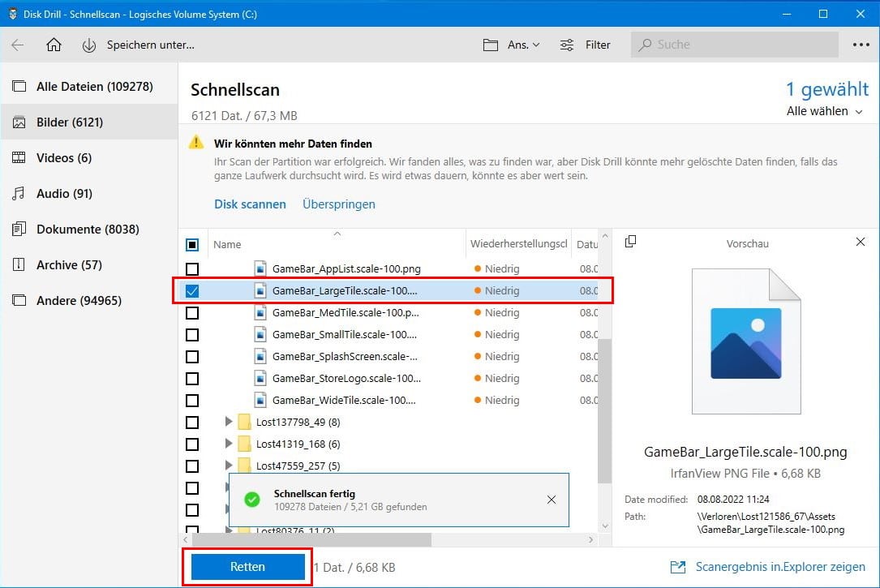Viewport: 880px width, 588px height.
Task: Uncheck the GameBar_LargeTile checkbox
Action: click(192, 290)
